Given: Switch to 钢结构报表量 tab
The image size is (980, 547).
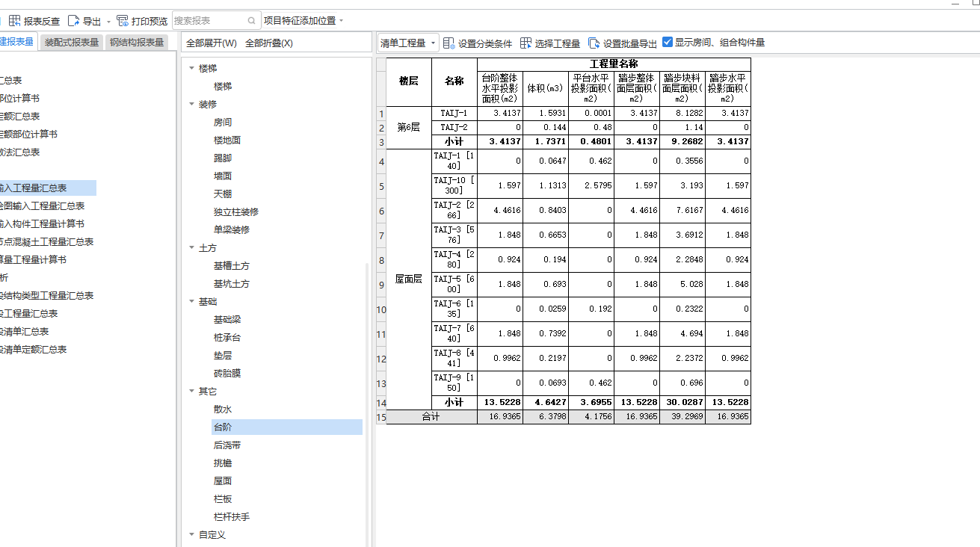Looking at the screenshot, I should (137, 43).
